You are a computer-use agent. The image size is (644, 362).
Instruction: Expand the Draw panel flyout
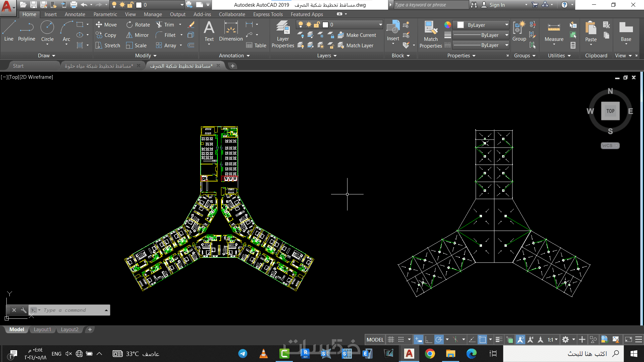coord(46,56)
